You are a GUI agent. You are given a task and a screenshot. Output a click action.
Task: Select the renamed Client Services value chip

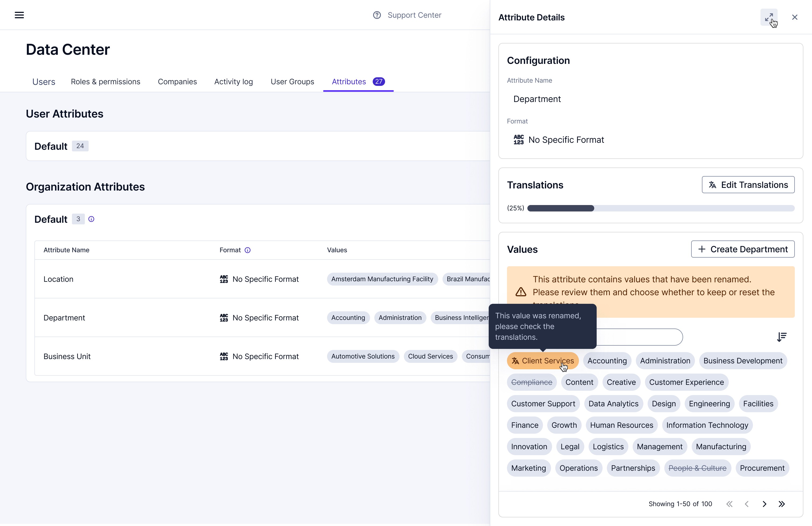tap(542, 361)
